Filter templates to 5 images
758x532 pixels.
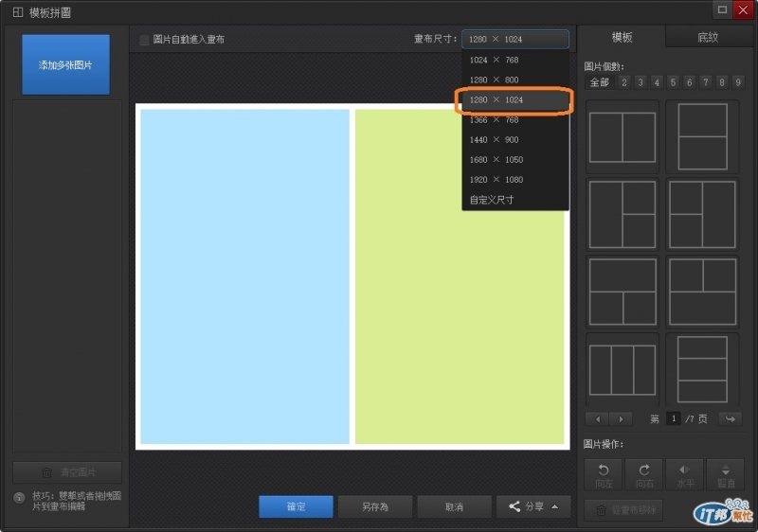[x=673, y=82]
